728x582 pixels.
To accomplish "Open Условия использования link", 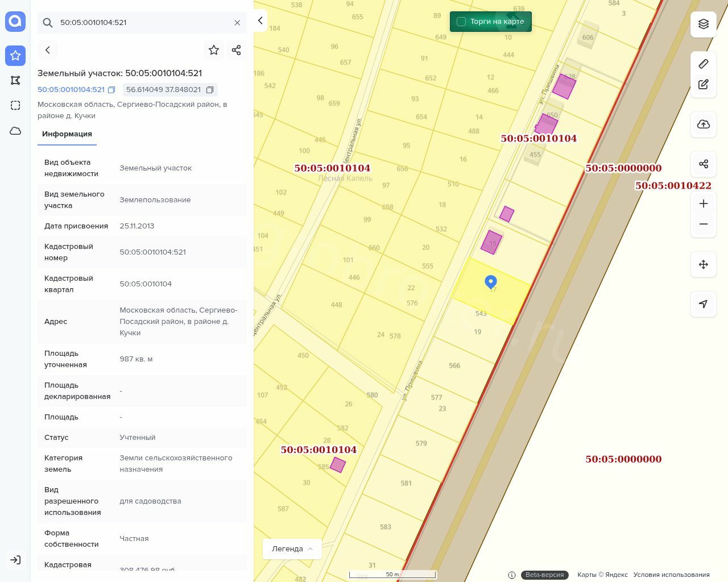I will tap(671, 575).
